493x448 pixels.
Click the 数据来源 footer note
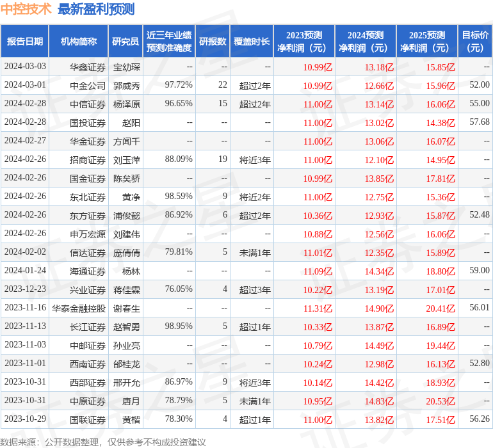click(103, 442)
